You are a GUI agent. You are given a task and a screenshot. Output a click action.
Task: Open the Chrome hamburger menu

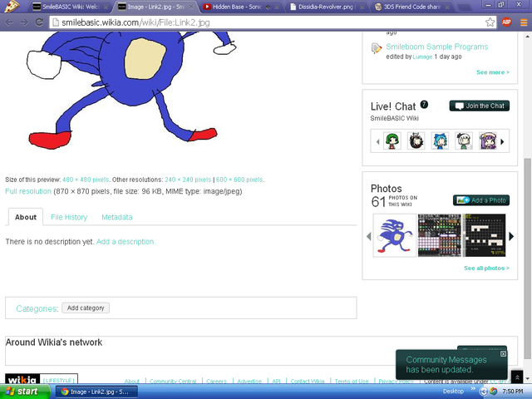(x=524, y=22)
